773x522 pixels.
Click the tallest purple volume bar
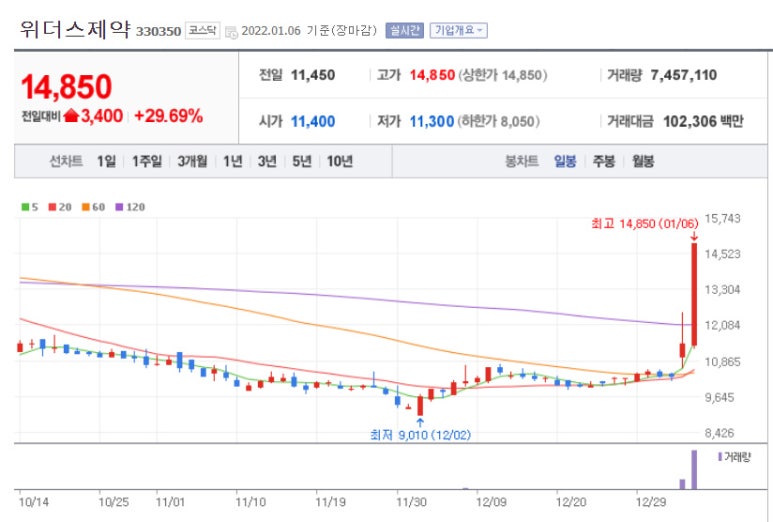click(x=694, y=469)
